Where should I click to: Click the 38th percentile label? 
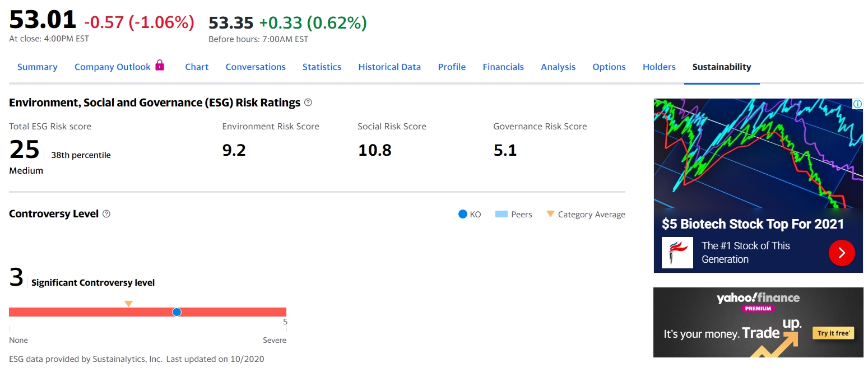coord(81,155)
